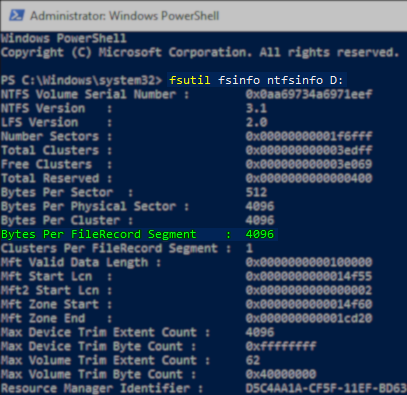Click the Number Sectors hex value
Image resolution: width=407 pixels, height=395 pixels.
click(x=309, y=136)
